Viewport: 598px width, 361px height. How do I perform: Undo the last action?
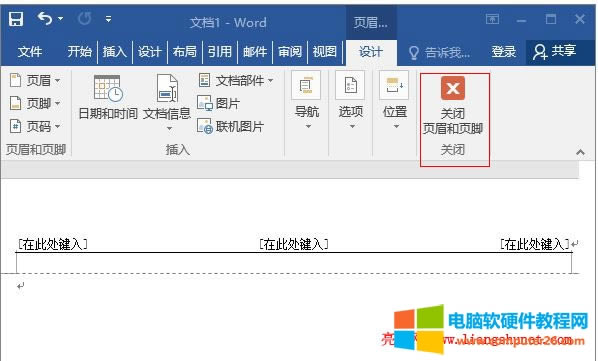point(45,18)
